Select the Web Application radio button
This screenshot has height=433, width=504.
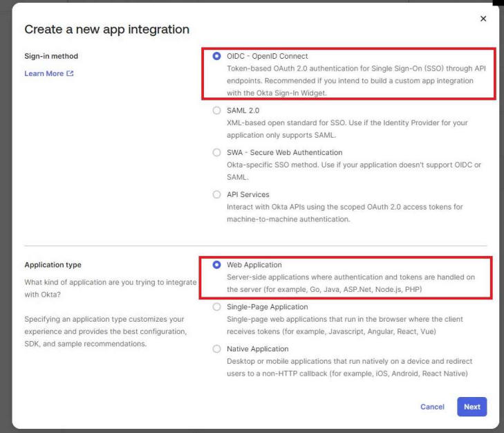217,265
